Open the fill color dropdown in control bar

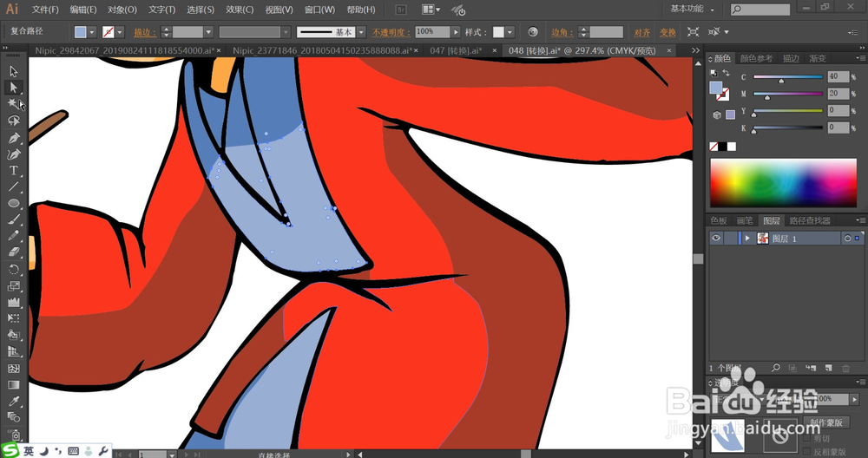point(92,32)
